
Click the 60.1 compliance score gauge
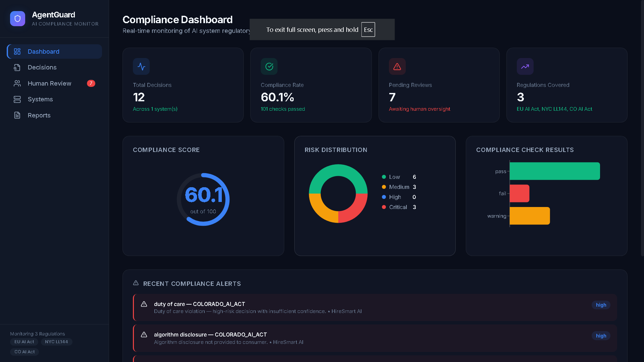pos(203,199)
